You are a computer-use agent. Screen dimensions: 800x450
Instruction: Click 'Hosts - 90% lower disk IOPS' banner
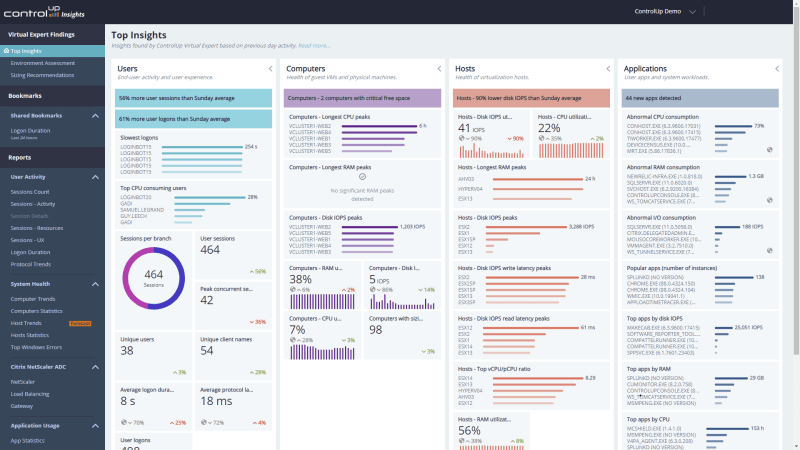pos(531,98)
